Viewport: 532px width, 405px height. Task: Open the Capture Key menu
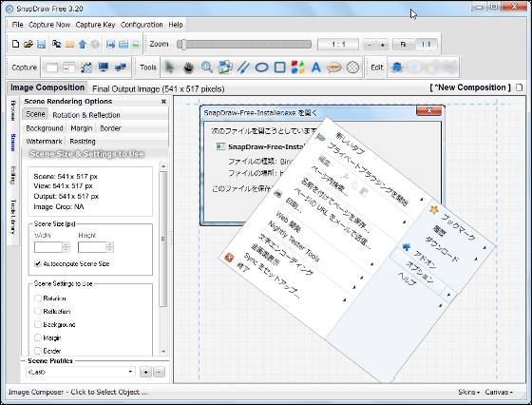[x=95, y=25]
